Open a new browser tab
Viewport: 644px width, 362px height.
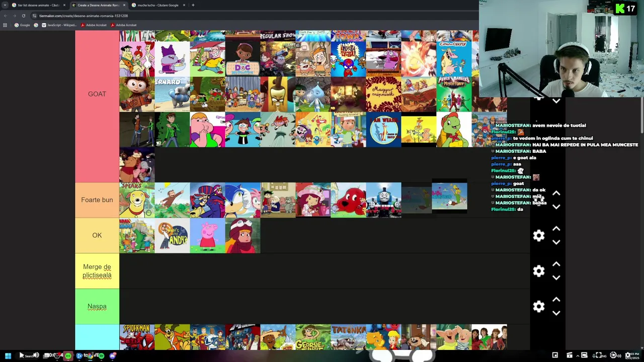tap(193, 5)
